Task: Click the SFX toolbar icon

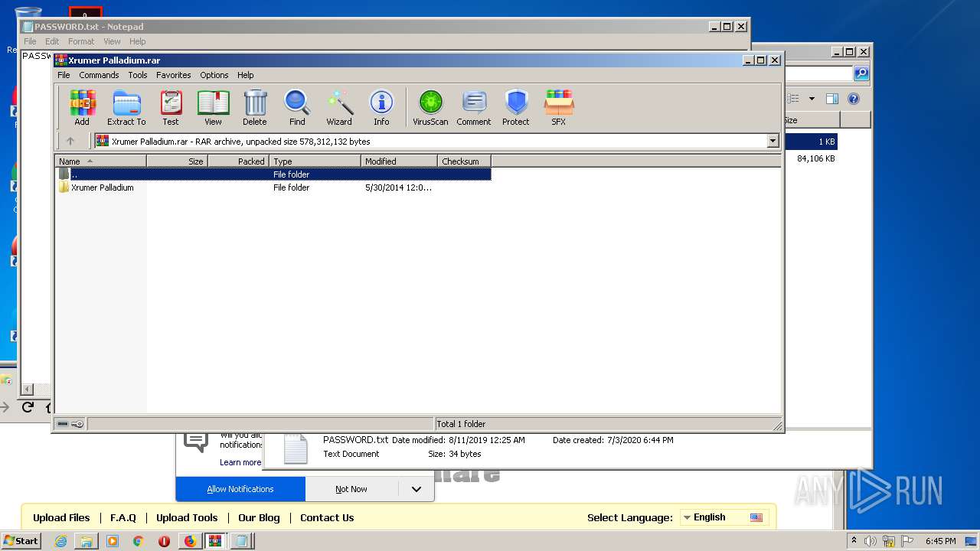Action: (x=559, y=108)
